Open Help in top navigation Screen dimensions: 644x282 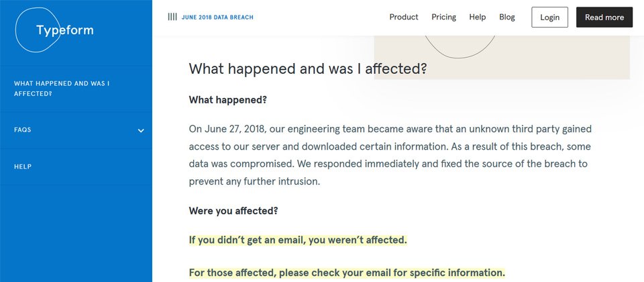[x=477, y=17]
